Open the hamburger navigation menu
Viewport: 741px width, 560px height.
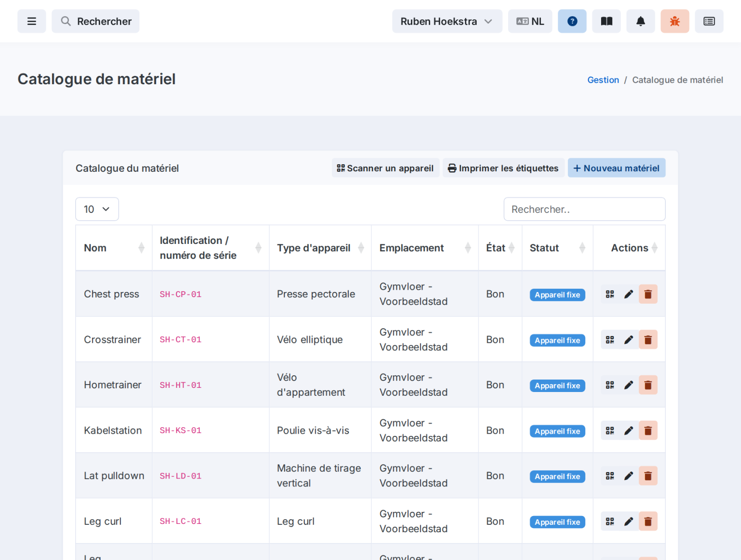(31, 21)
